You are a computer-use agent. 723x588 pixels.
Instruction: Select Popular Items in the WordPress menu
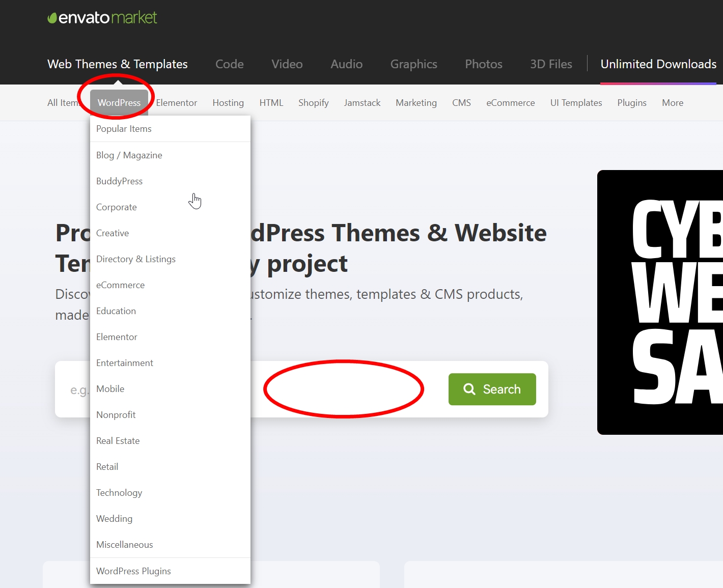(170, 129)
